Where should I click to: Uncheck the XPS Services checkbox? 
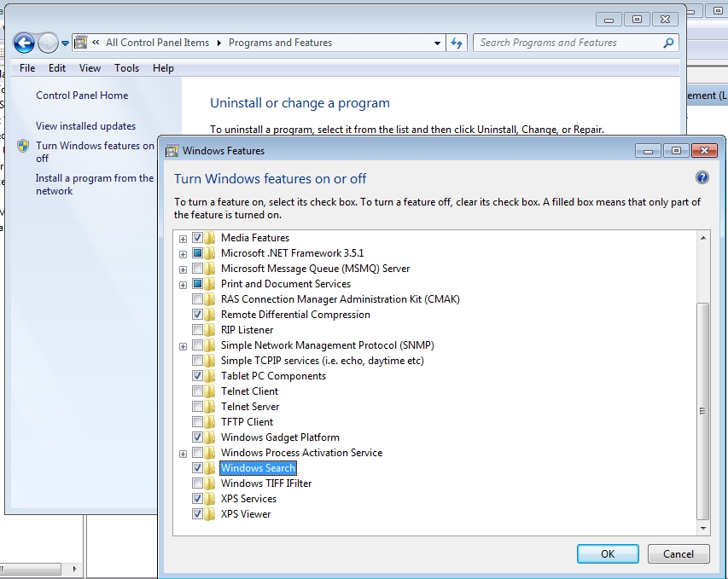coord(197,498)
